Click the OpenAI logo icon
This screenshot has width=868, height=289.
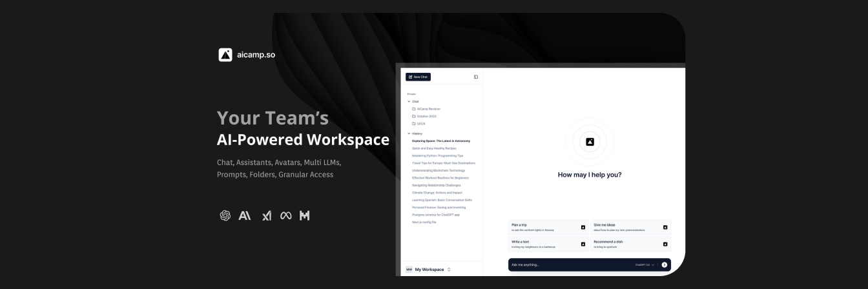pyautogui.click(x=225, y=215)
